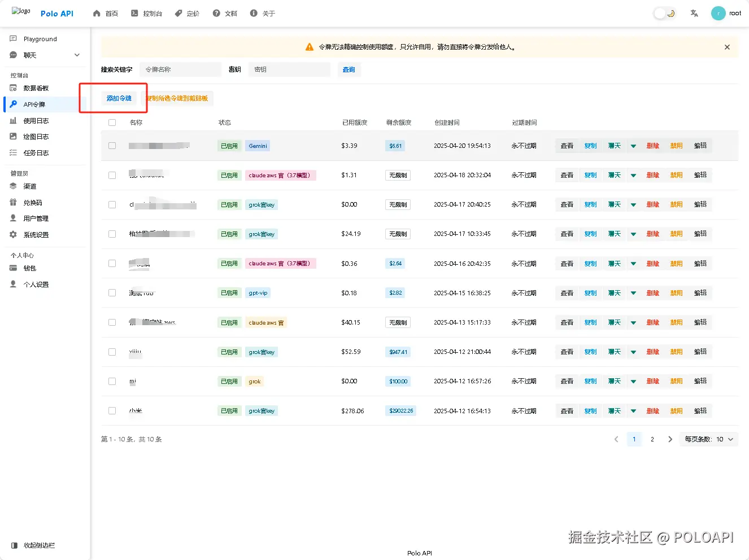Expand the 聊天 sidebar chevron

click(x=77, y=55)
